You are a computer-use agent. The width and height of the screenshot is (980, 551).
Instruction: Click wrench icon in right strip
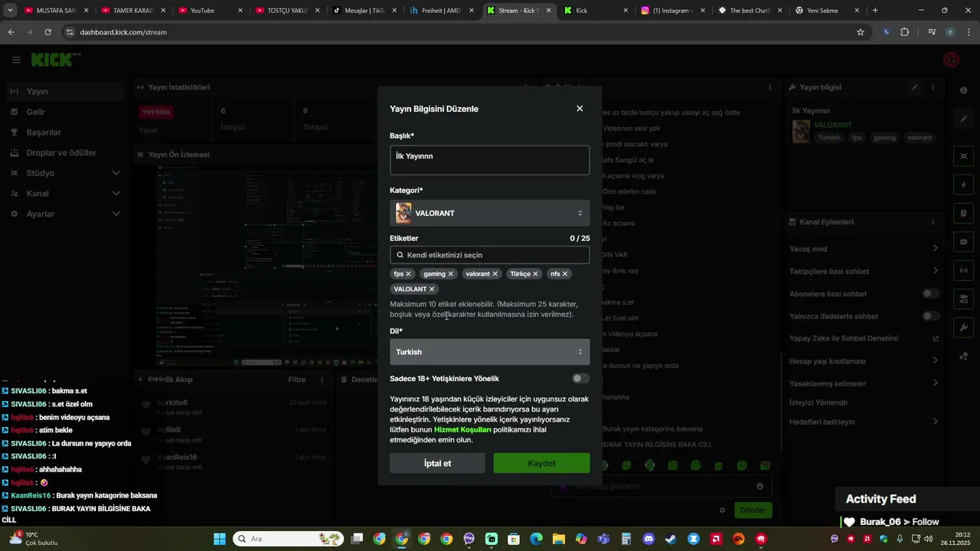click(964, 328)
